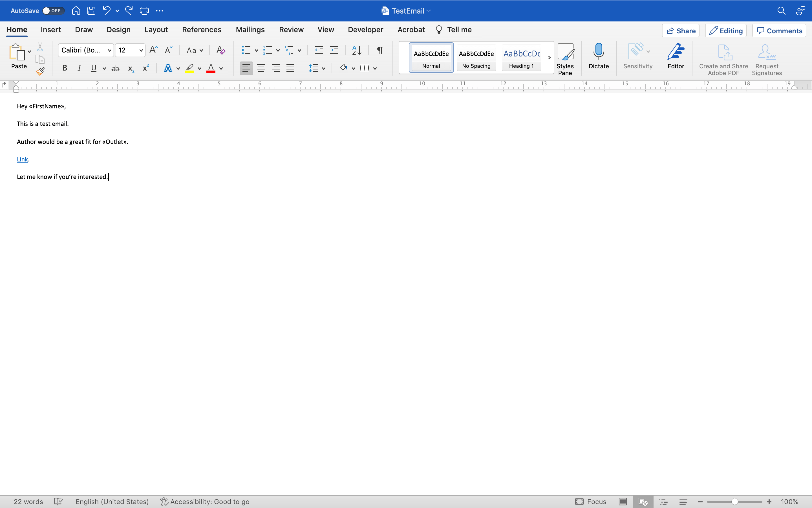Switch to the Layout tab
Image resolution: width=812 pixels, height=508 pixels.
pyautogui.click(x=156, y=30)
